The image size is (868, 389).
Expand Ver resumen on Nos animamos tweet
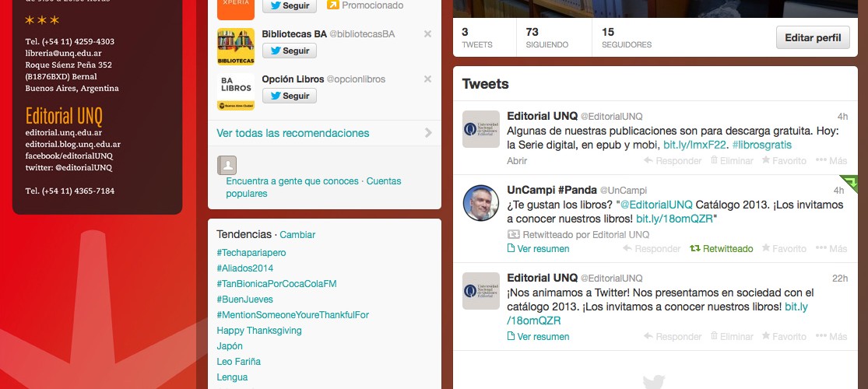[x=538, y=336]
